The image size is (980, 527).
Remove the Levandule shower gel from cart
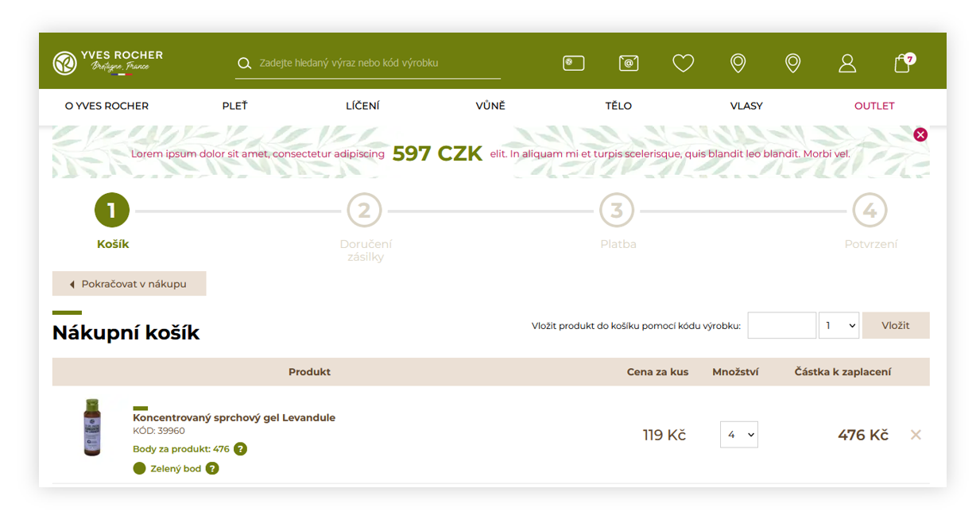pos(916,435)
